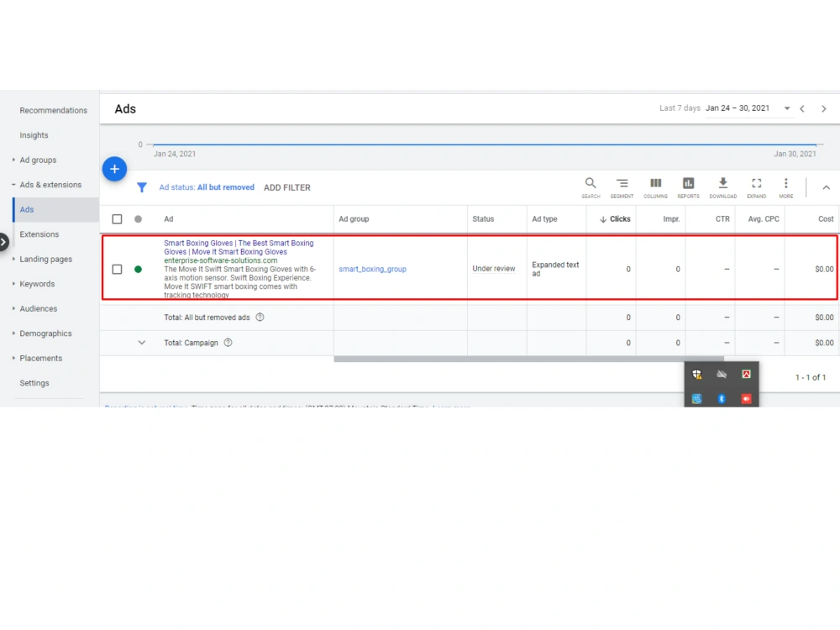Image resolution: width=840 pixels, height=630 pixels.
Task: Click the gray status dot column header
Action: click(x=139, y=219)
